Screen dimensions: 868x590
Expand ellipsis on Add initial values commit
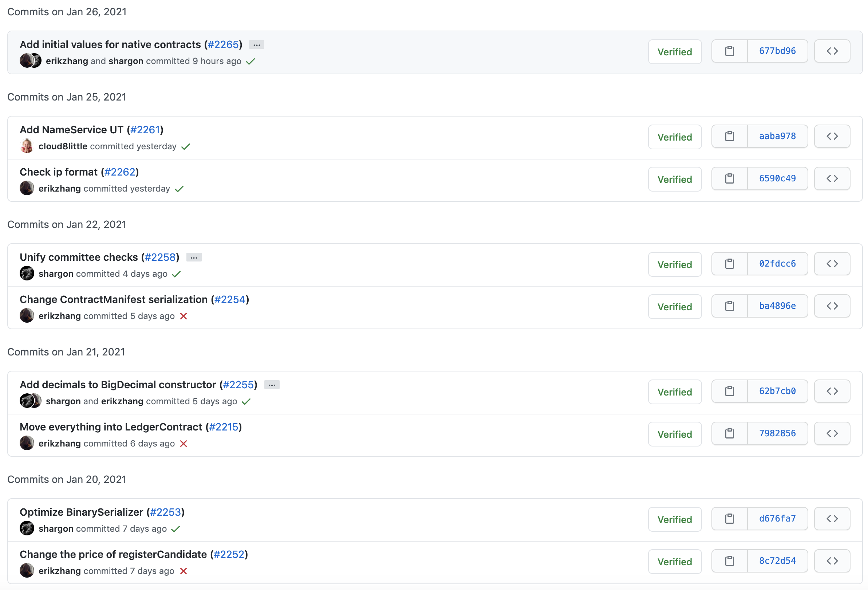[257, 45]
